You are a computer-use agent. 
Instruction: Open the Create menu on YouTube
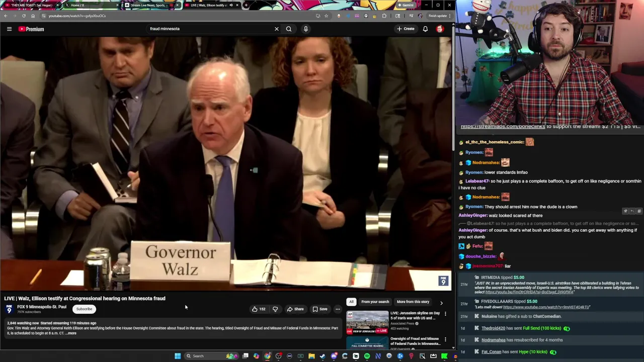click(406, 29)
